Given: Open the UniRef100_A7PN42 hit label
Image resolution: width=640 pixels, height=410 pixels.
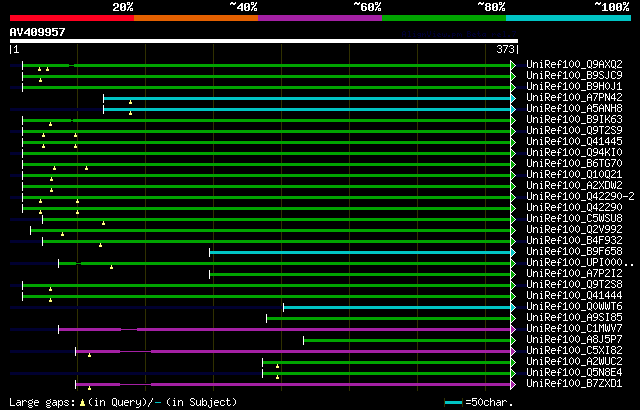Looking at the screenshot, I should (574, 98).
